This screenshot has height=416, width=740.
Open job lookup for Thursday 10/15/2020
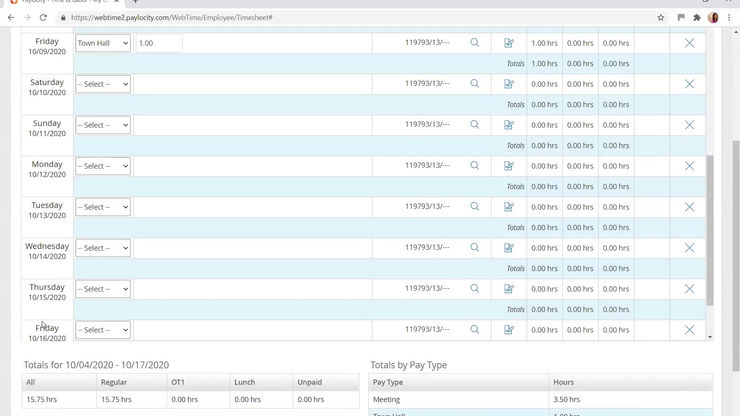(x=475, y=289)
